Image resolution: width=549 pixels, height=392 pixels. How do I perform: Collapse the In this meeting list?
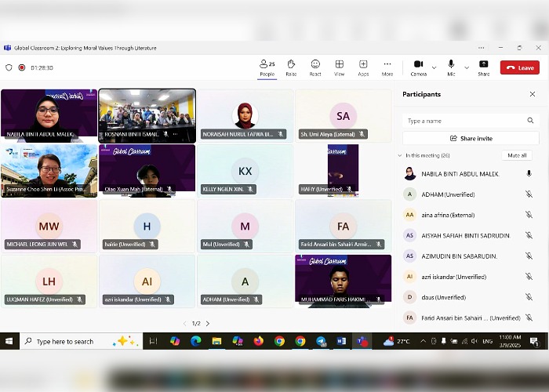[x=400, y=155]
